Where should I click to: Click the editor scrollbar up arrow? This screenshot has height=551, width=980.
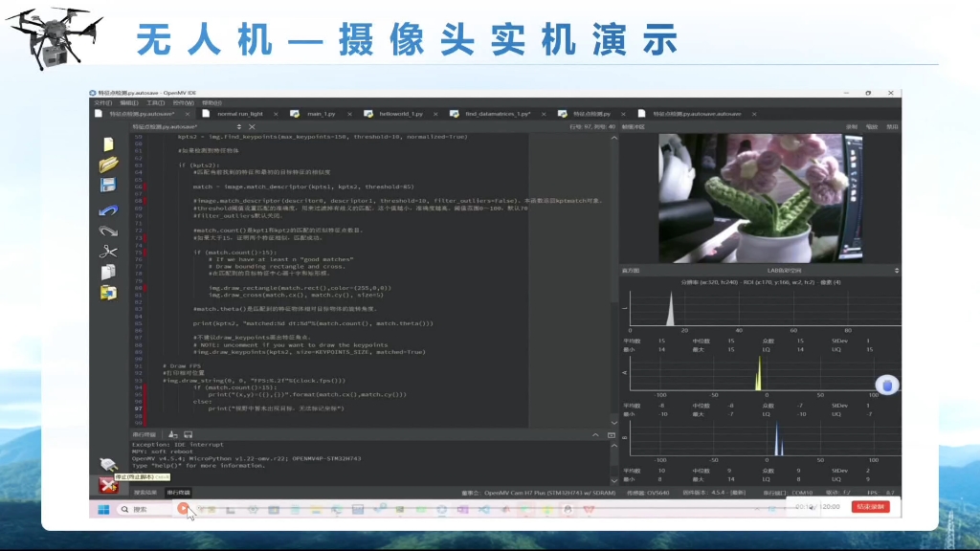[x=613, y=138]
